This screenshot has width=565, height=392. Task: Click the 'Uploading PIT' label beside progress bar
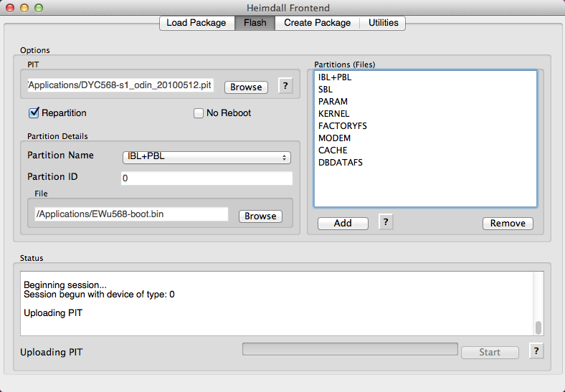pyautogui.click(x=51, y=353)
